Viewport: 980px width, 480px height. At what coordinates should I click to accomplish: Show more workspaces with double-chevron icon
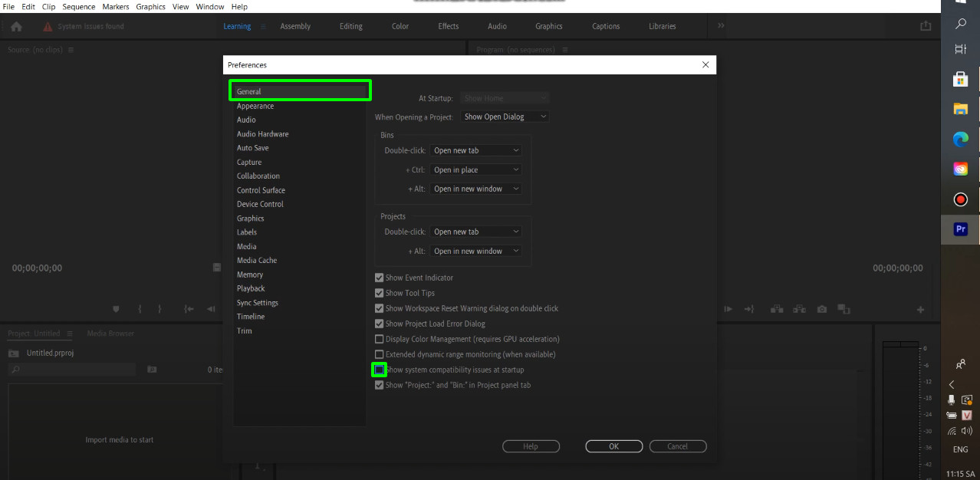pos(721,26)
